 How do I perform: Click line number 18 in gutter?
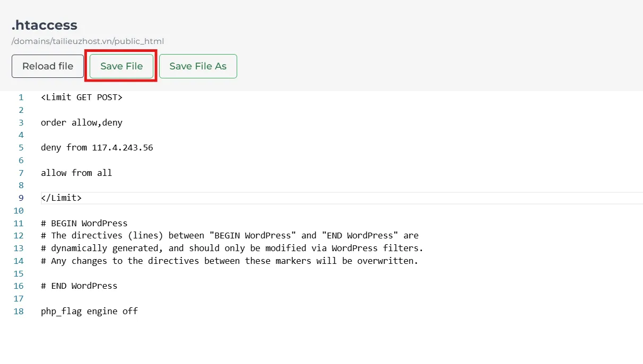(19, 312)
